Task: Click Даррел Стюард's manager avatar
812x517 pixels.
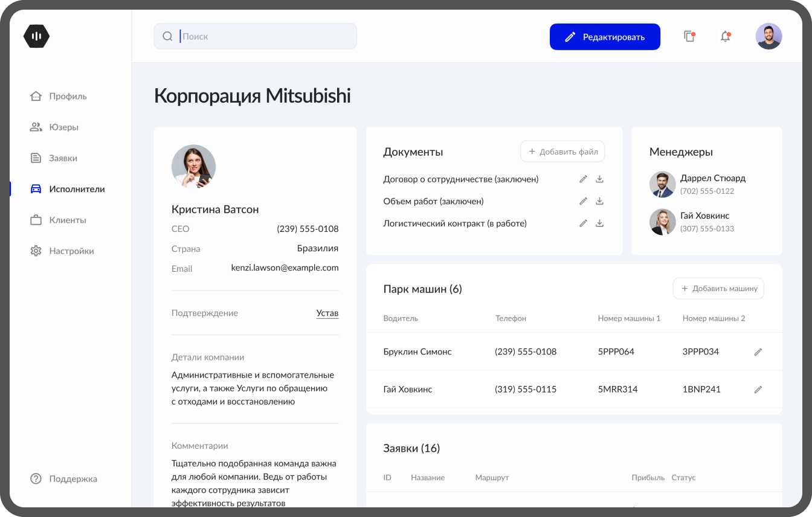Action: [x=662, y=184]
